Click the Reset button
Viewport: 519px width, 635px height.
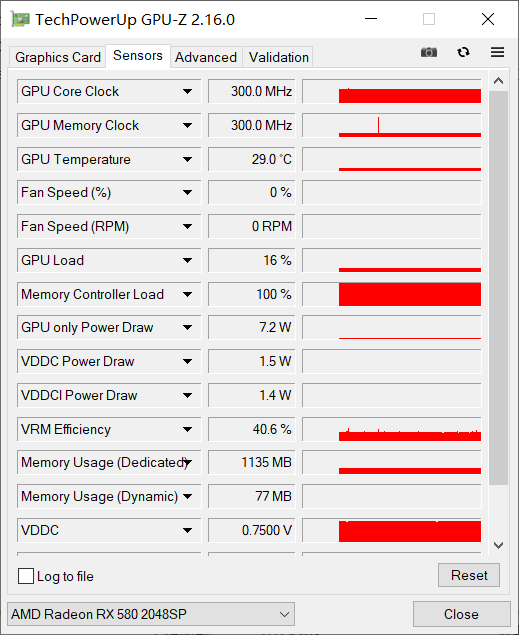(x=469, y=575)
